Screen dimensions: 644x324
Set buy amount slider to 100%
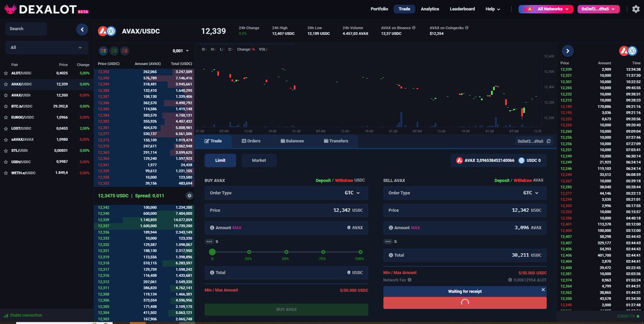coord(360,252)
